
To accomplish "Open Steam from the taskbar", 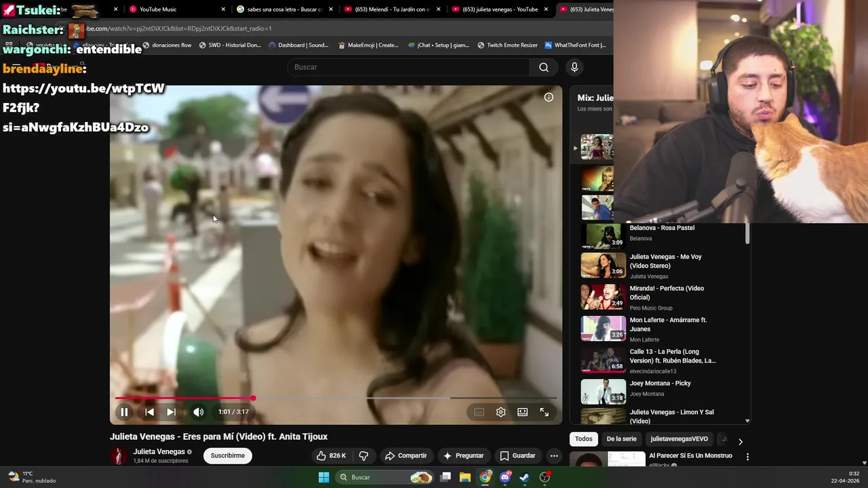I will coord(524,477).
